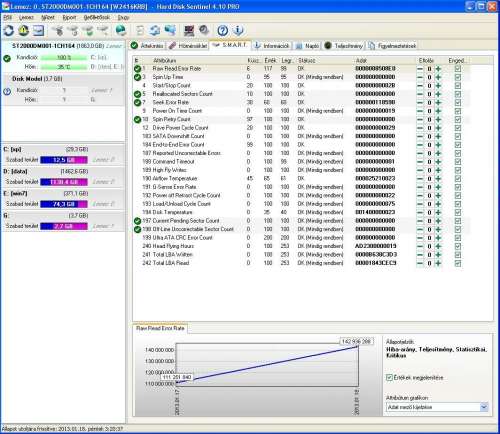The height and width of the screenshot is (434, 500).
Task: Open the Fájl menu
Action: 7,17
